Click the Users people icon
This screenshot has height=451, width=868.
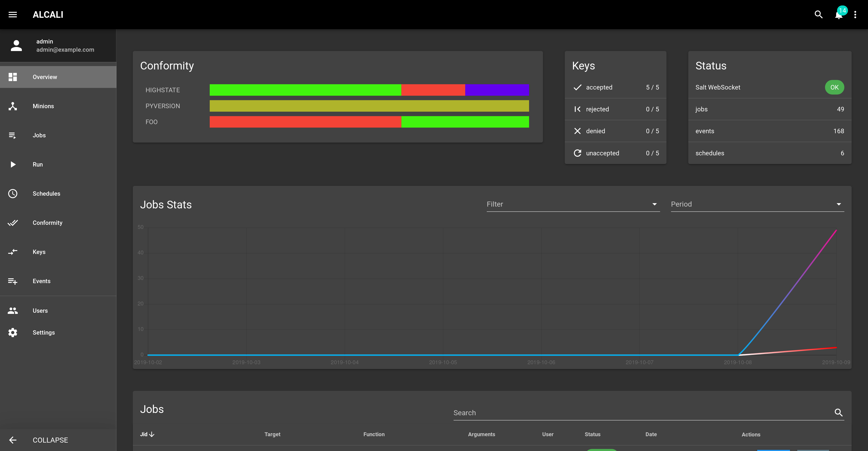[13, 311]
